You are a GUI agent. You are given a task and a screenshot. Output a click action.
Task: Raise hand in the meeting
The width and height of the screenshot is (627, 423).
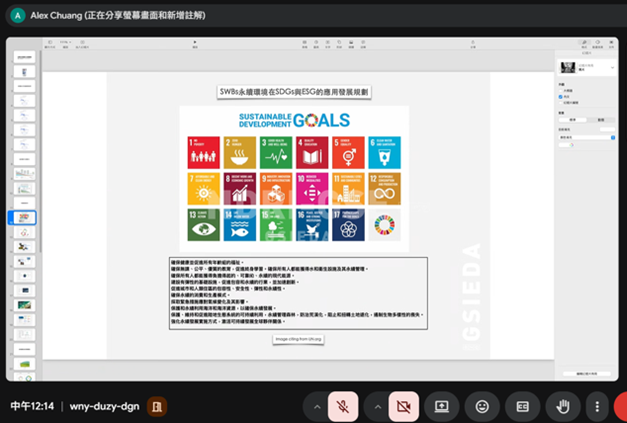[563, 407]
